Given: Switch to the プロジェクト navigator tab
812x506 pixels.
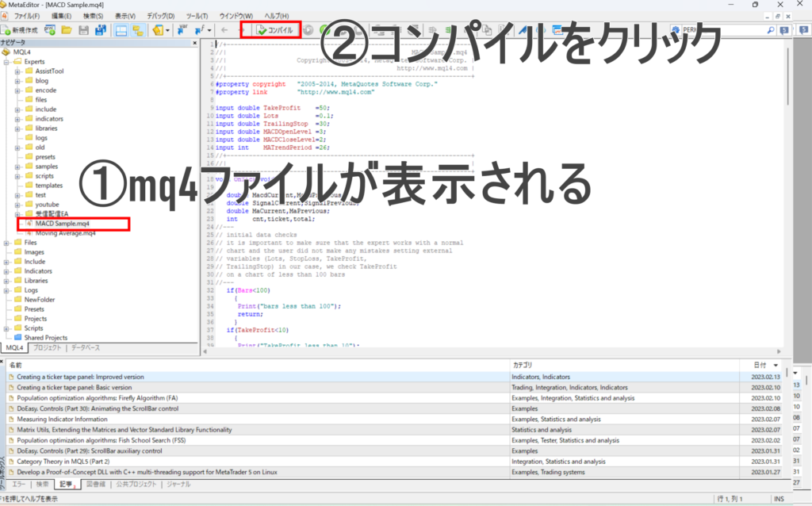Looking at the screenshot, I should (x=47, y=348).
